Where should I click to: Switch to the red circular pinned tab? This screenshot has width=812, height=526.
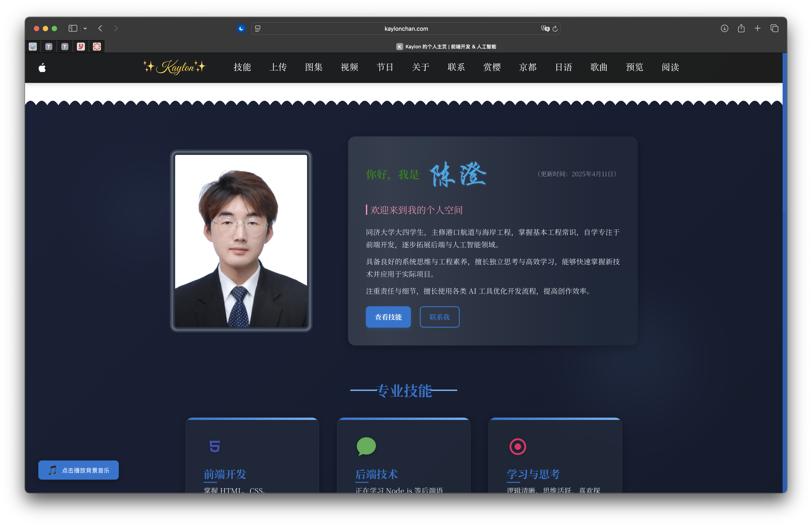(97, 46)
